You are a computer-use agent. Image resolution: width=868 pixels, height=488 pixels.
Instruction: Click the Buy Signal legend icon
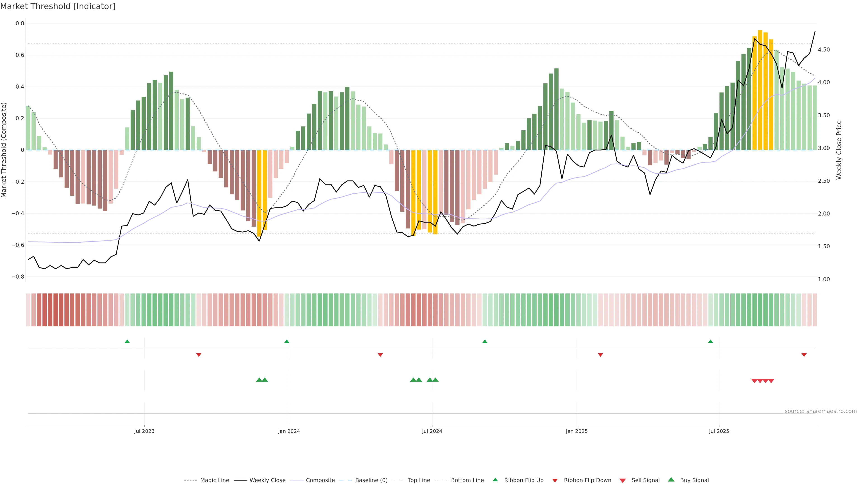click(671, 480)
